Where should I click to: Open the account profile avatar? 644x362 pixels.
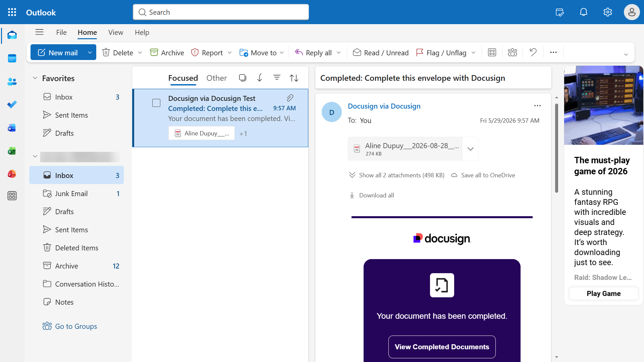point(632,12)
